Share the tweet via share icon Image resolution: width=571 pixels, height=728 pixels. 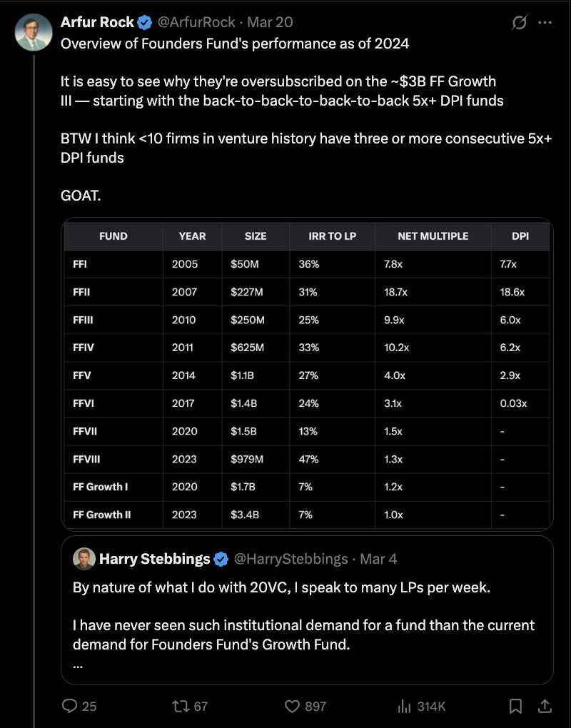tap(544, 706)
